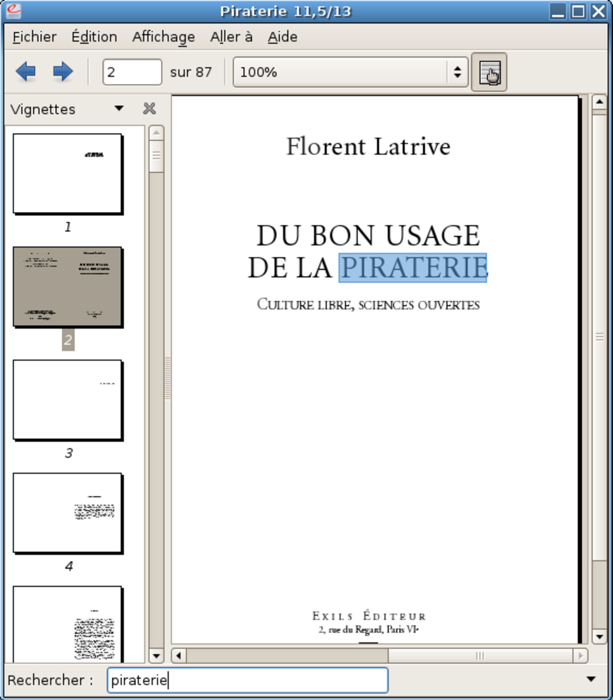The width and height of the screenshot is (613, 700).
Task: Click the thumbnails scrollbar up arrow
Action: pos(156,133)
